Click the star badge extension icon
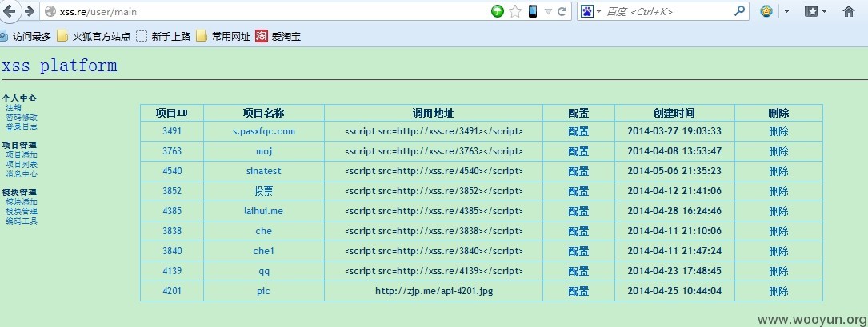 (766, 11)
